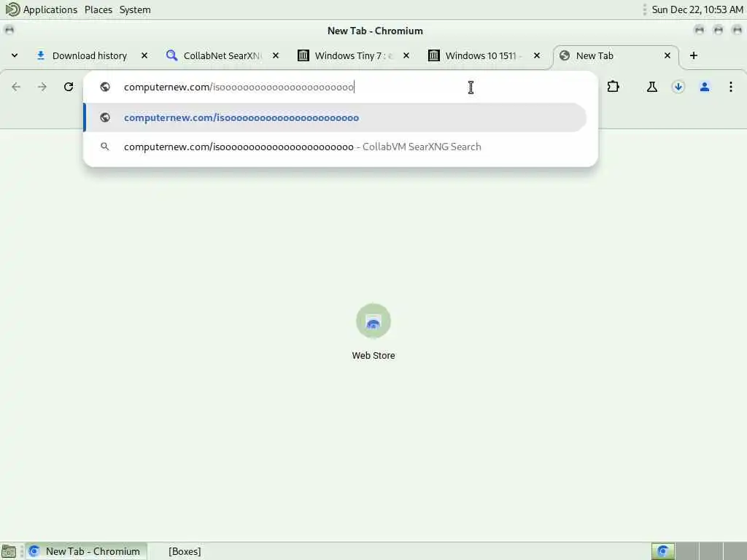This screenshot has width=747, height=560.
Task: Open the profile avatar menu
Action: pyautogui.click(x=705, y=87)
